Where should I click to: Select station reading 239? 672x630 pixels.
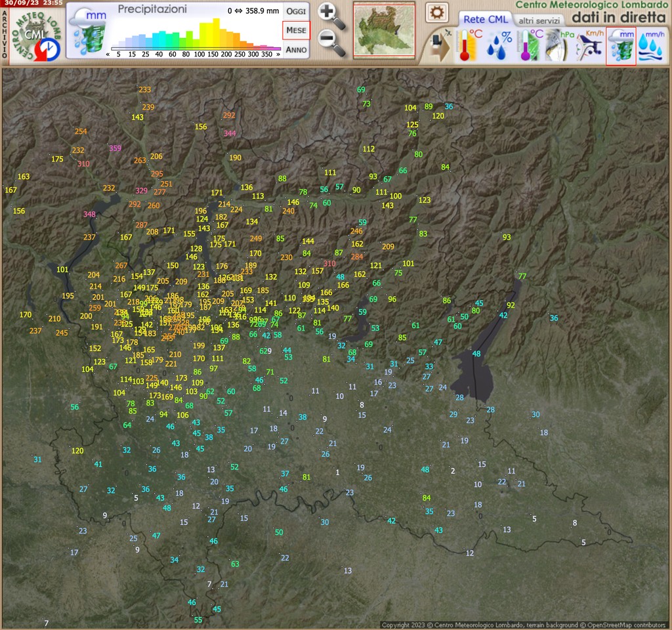(x=148, y=107)
